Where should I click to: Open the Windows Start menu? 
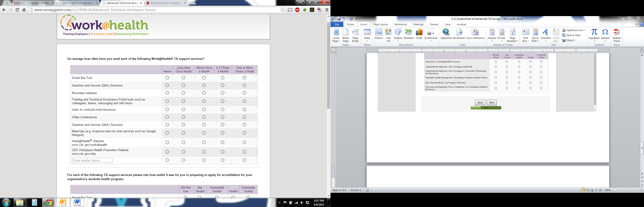pos(6,202)
